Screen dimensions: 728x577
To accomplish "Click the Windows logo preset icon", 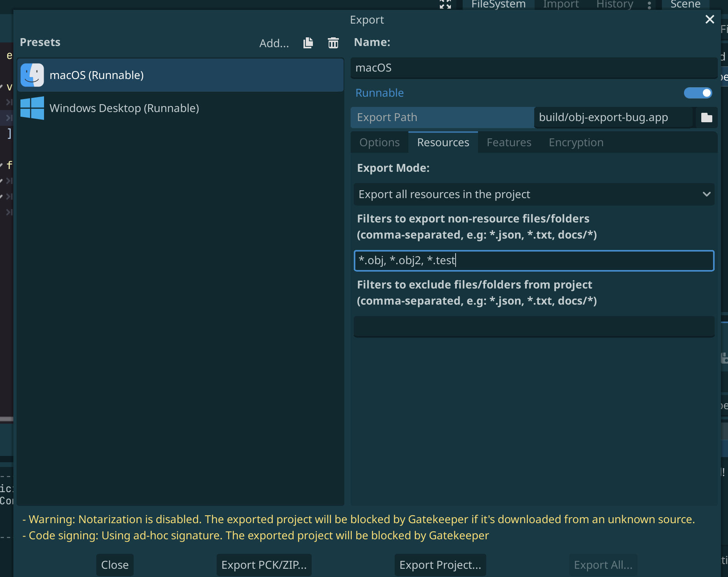I will click(32, 108).
